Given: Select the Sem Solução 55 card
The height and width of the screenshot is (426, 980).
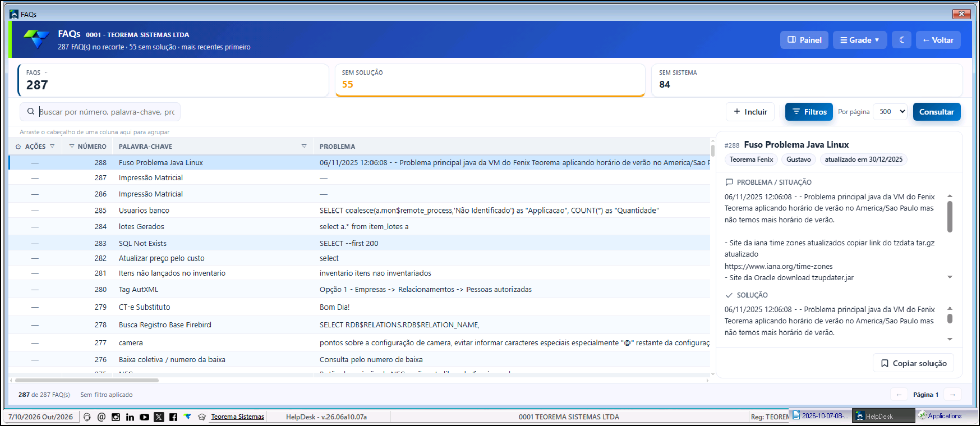Looking at the screenshot, I should [x=490, y=80].
